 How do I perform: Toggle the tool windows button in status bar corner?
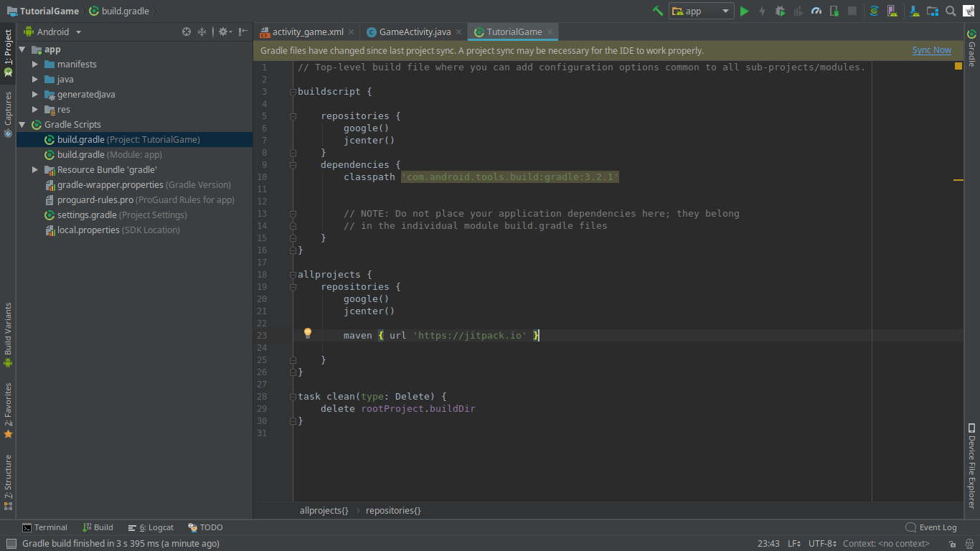tap(10, 544)
